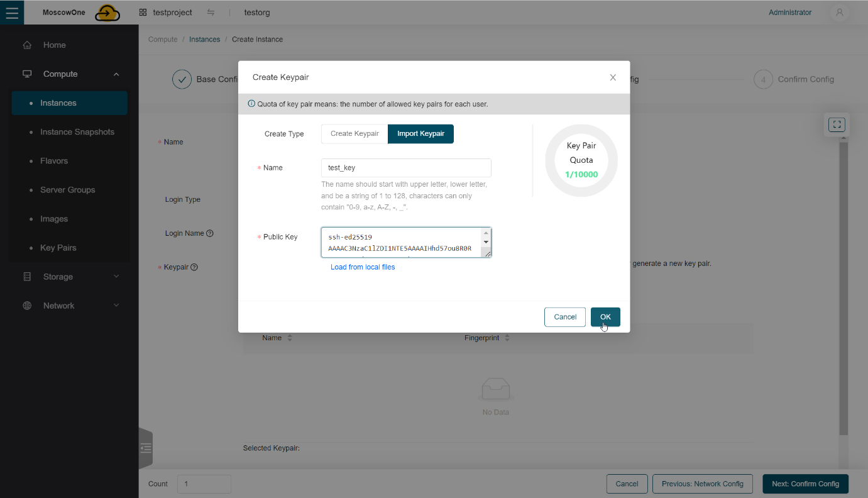
Task: Toggle sorting on the Fingerprint column
Action: tap(507, 338)
